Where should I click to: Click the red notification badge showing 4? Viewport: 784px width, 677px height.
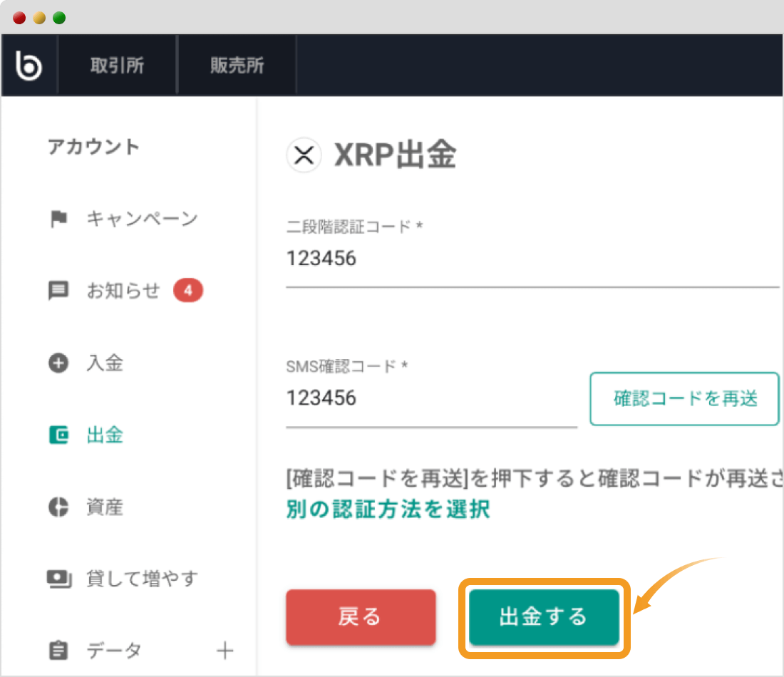pyautogui.click(x=188, y=290)
